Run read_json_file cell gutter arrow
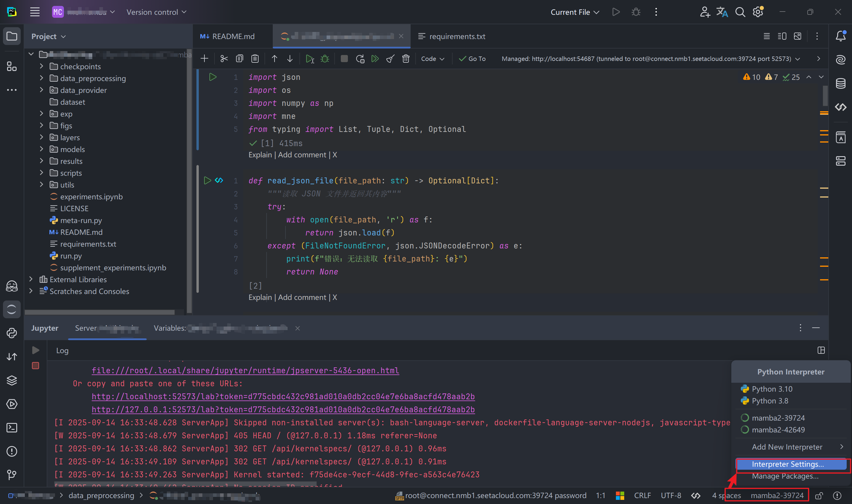Image resolution: width=852 pixels, height=504 pixels. click(x=207, y=180)
